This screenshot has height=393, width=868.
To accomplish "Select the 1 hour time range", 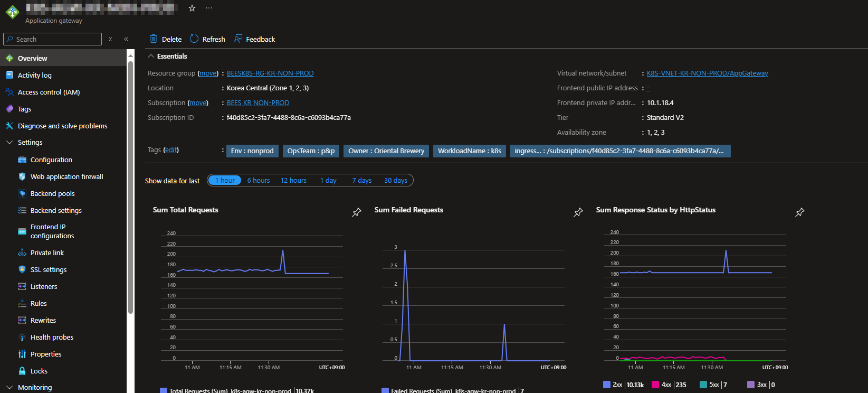I will (x=225, y=180).
